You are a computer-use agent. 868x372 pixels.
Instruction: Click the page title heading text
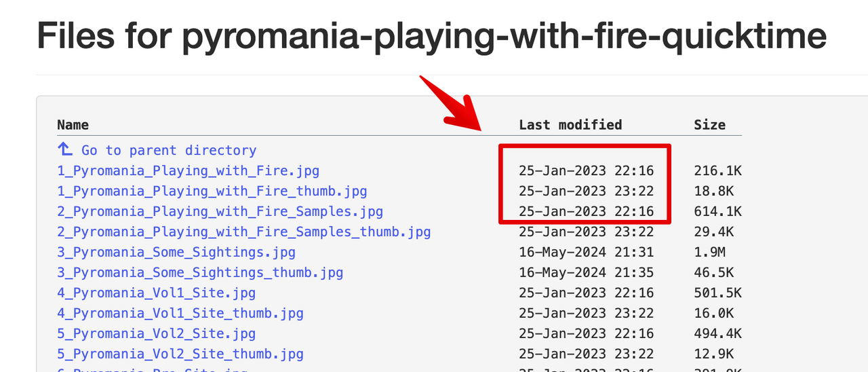431,36
